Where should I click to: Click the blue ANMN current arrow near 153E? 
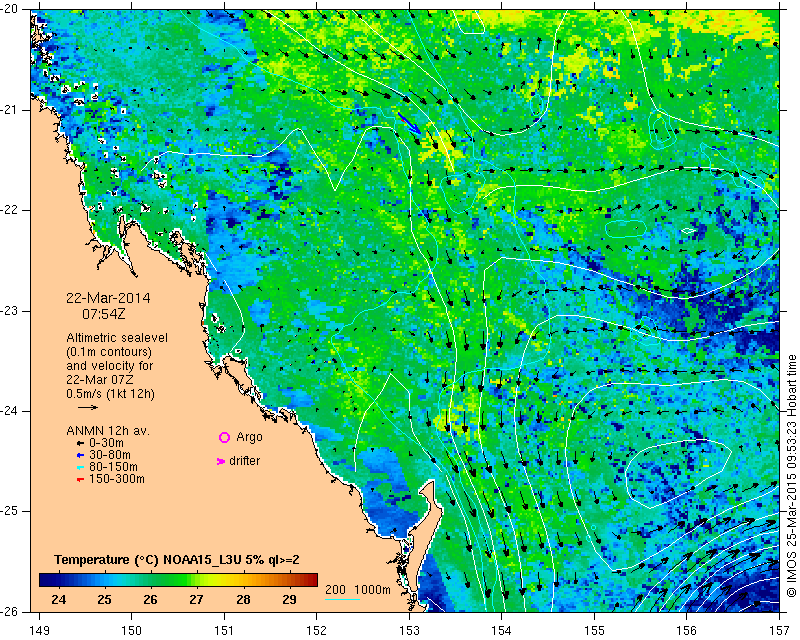(410, 124)
